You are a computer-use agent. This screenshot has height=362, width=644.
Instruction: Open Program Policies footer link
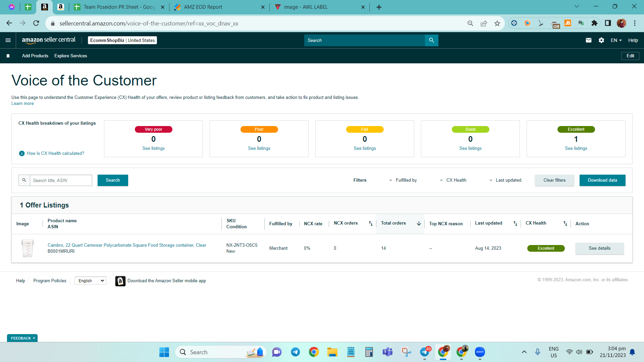point(50,281)
